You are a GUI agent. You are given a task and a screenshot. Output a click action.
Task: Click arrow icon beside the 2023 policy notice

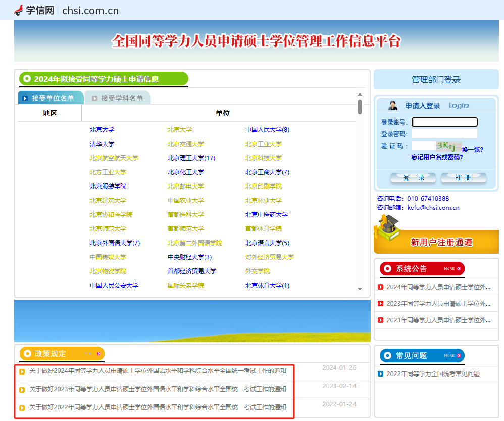coord(22,390)
